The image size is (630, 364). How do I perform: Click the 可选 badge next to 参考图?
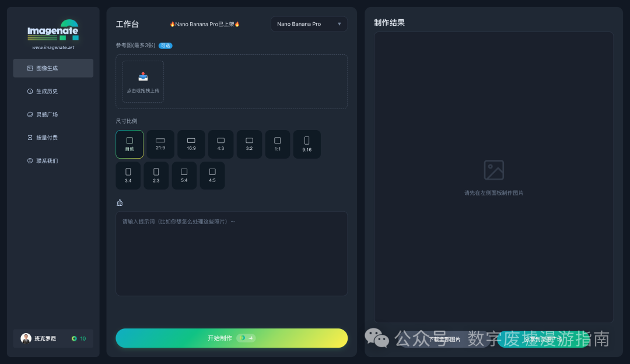coord(165,46)
